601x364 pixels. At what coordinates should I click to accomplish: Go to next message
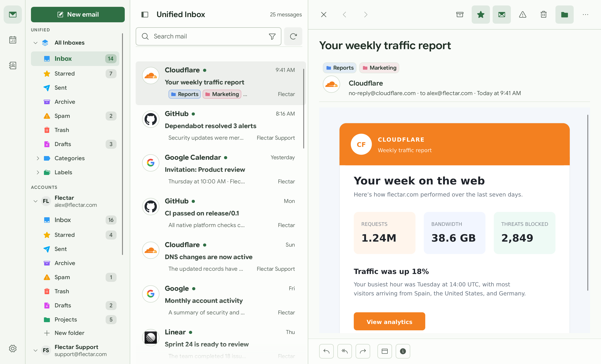pyautogui.click(x=365, y=15)
